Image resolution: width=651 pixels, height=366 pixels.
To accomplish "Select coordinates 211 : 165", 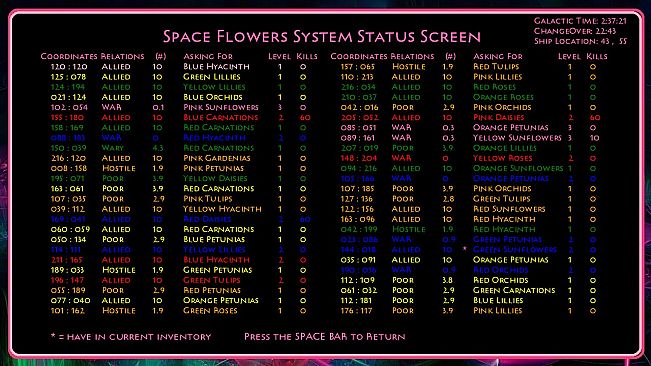I will [66, 260].
